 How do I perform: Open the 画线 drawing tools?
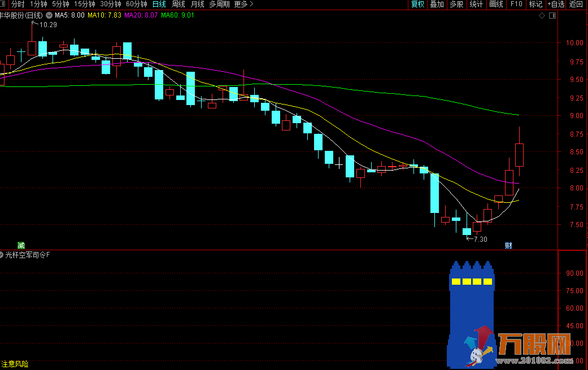(496, 4)
